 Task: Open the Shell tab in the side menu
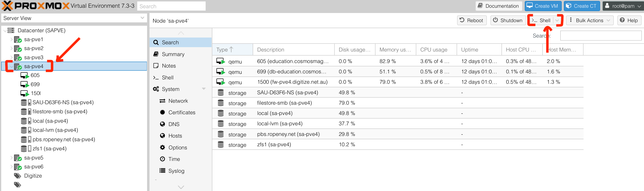[180, 77]
